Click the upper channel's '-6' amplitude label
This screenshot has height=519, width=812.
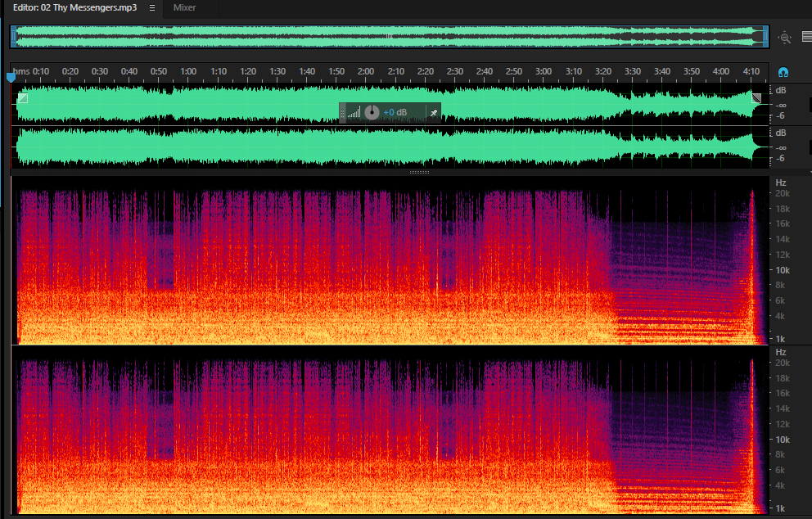[780, 116]
